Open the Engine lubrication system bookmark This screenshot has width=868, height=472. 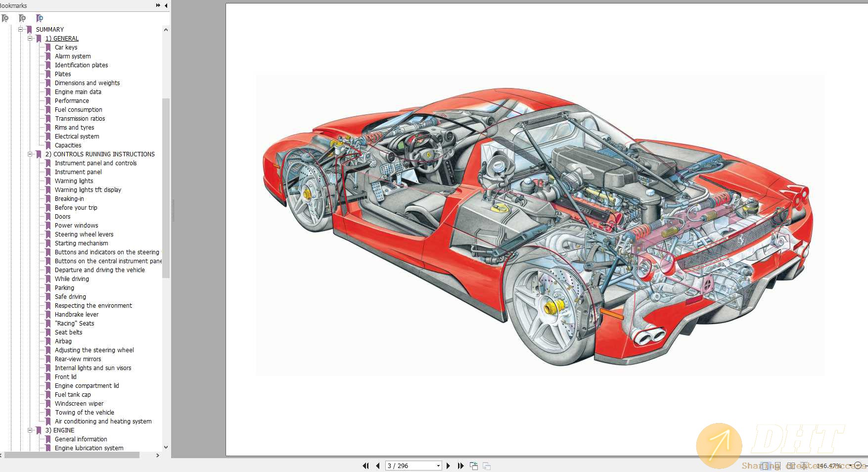coord(89,448)
